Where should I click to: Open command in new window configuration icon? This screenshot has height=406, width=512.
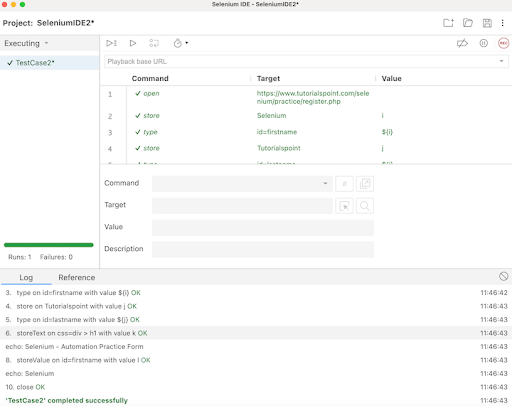tap(365, 184)
